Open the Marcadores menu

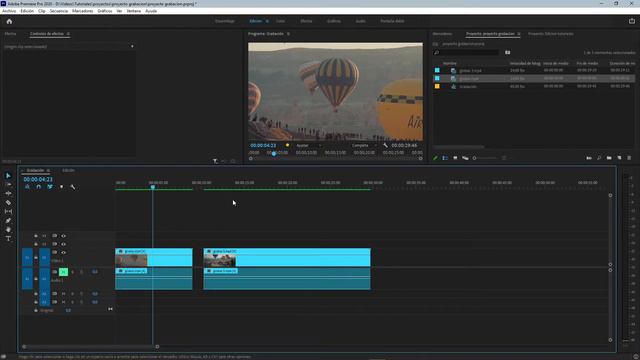pos(82,11)
